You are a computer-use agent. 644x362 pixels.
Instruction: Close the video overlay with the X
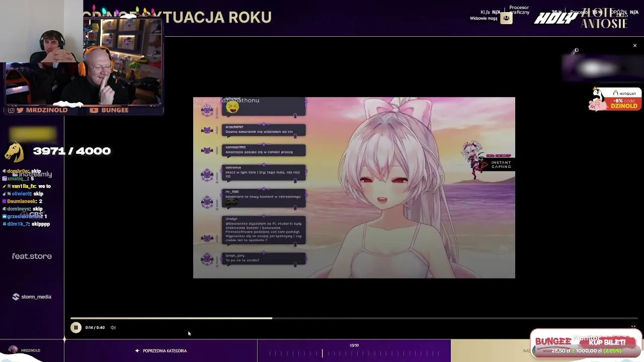[x=634, y=46]
